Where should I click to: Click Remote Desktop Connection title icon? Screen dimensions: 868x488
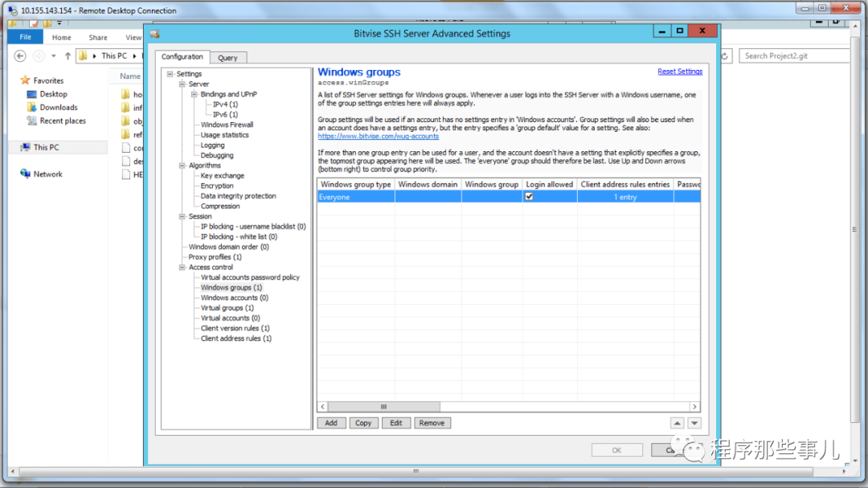[12, 10]
